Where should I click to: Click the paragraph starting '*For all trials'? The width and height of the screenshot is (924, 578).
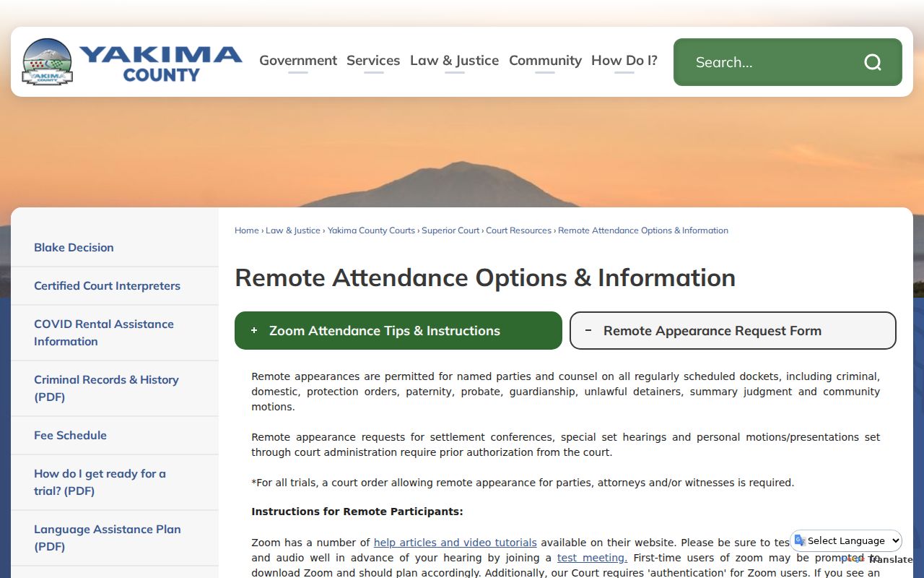523,482
